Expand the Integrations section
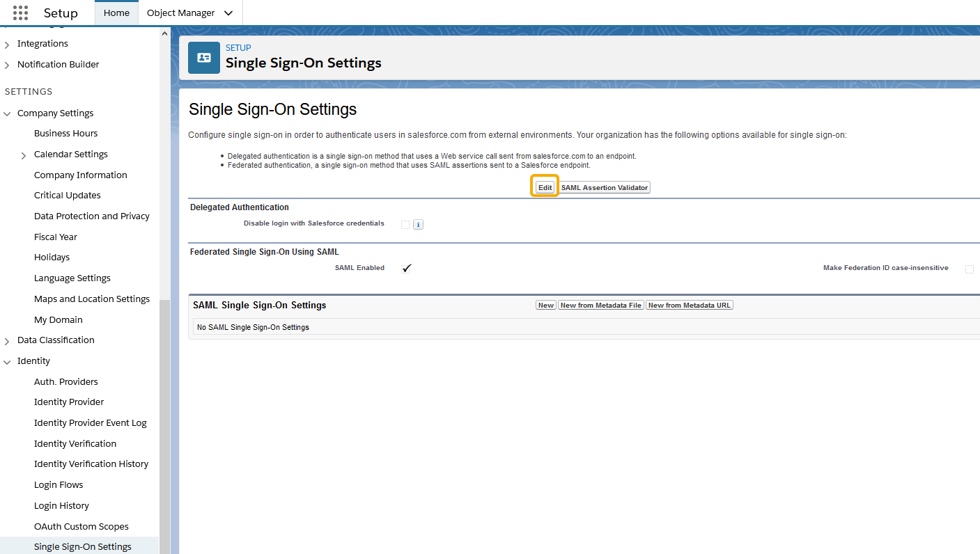This screenshot has width=980, height=554. point(8,44)
